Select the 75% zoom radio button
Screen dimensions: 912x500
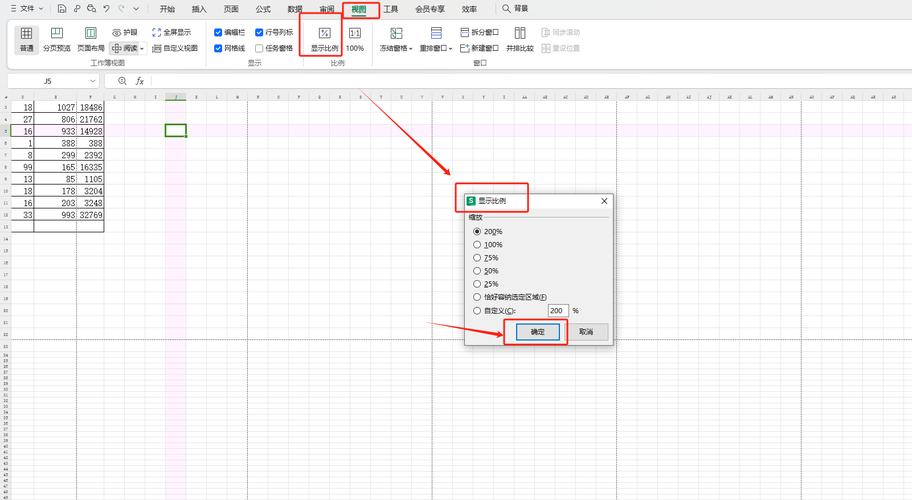(x=477, y=258)
